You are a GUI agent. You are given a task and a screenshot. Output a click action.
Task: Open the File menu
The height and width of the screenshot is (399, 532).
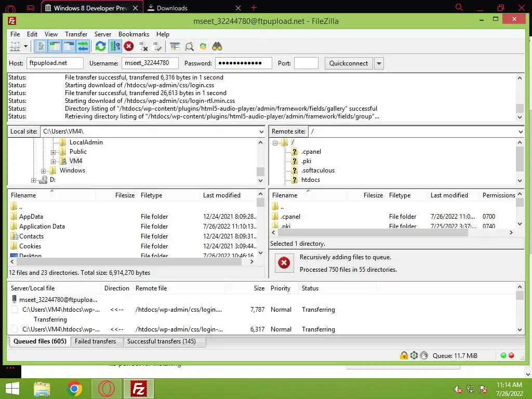pyautogui.click(x=15, y=34)
